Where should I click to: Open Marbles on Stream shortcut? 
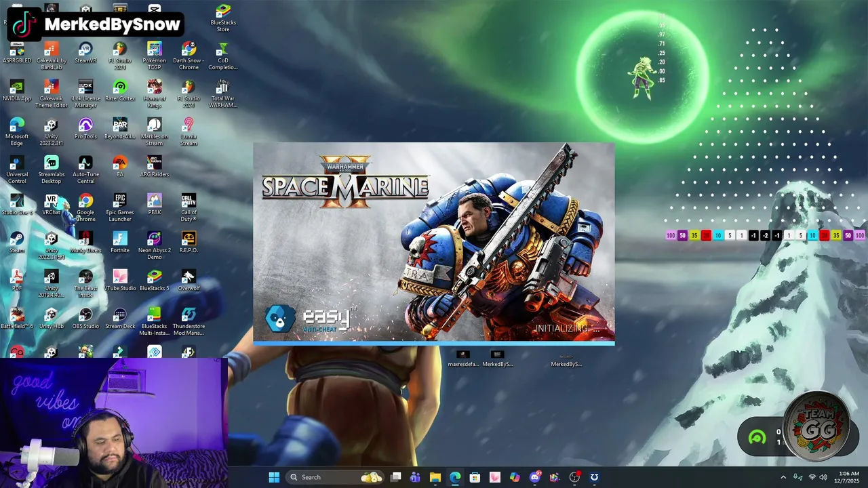155,132
